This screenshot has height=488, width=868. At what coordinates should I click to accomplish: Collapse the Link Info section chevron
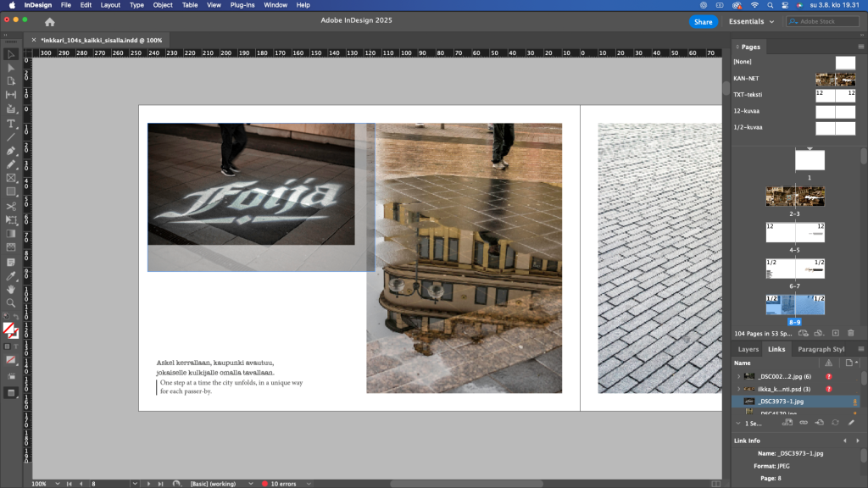(738, 424)
